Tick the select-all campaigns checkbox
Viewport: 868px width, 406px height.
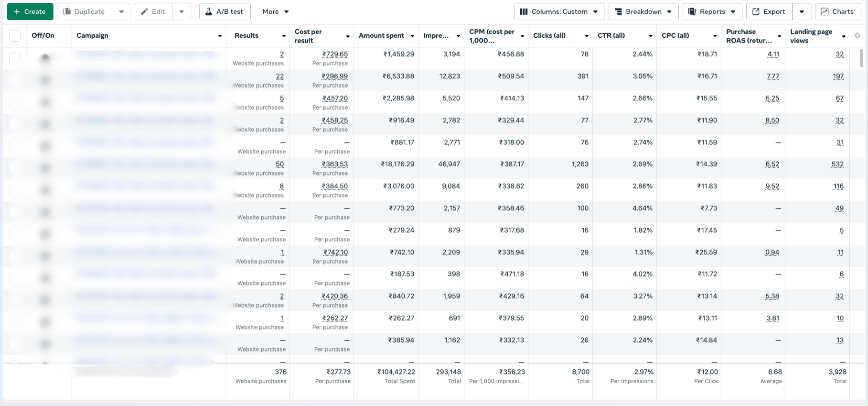tap(15, 36)
